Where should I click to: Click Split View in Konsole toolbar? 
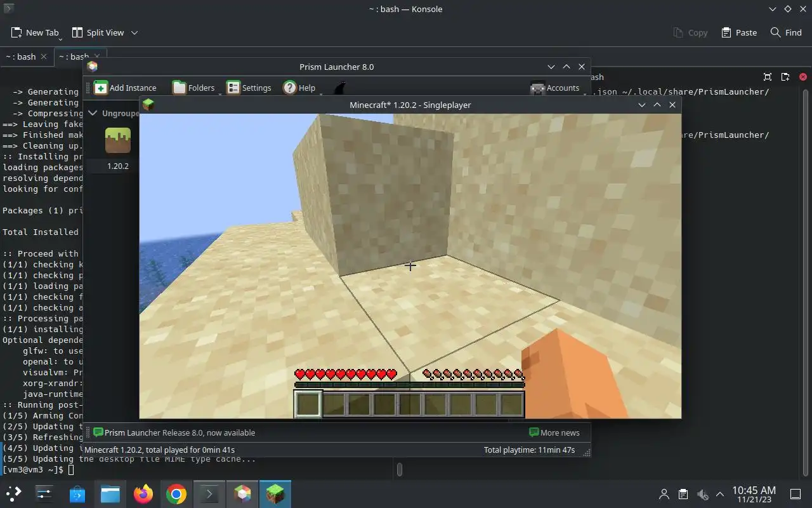tap(98, 32)
